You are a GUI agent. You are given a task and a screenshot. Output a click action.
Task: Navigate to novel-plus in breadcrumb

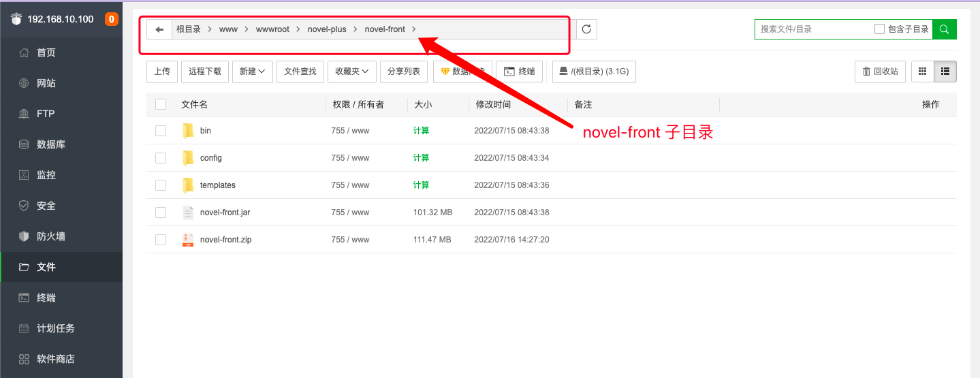click(327, 29)
